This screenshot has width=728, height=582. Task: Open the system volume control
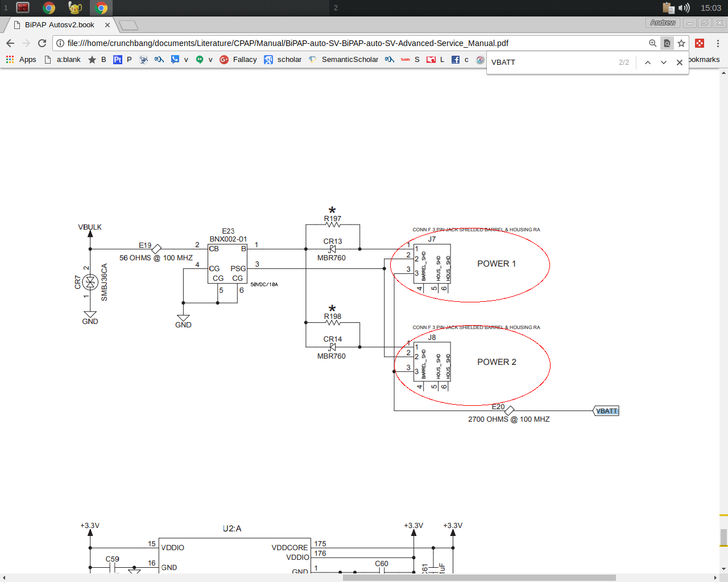(x=684, y=8)
